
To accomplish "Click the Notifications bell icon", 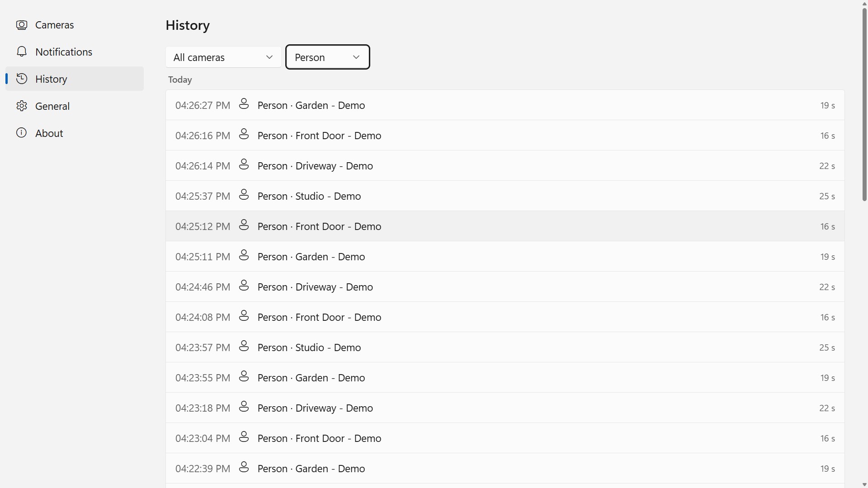I will (22, 52).
